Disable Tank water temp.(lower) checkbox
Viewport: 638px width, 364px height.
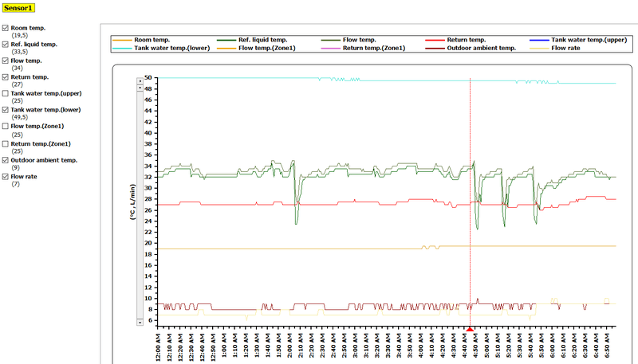tap(6, 110)
